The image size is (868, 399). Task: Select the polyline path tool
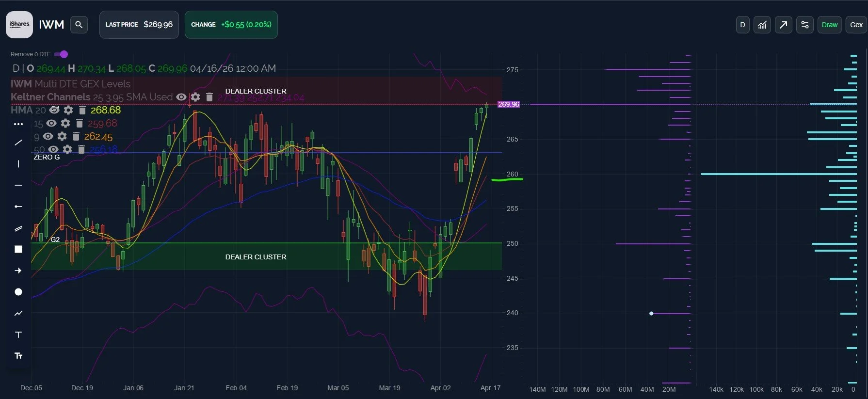[x=18, y=313]
